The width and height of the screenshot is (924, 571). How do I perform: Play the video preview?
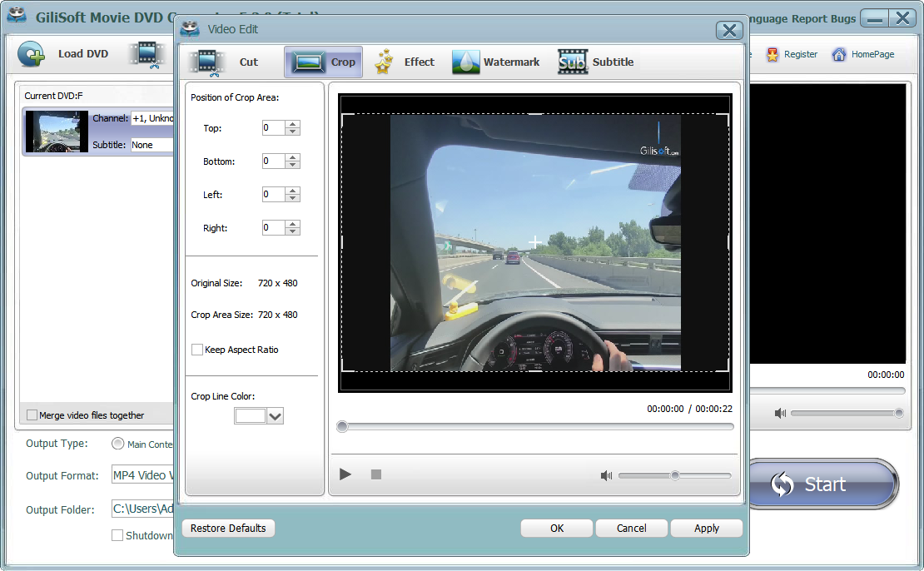coord(345,474)
